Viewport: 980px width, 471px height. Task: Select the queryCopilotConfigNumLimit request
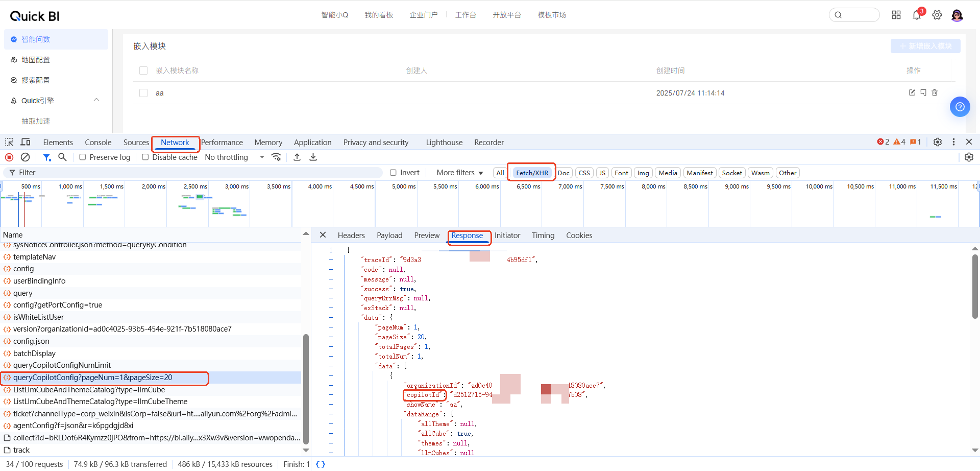coord(62,365)
